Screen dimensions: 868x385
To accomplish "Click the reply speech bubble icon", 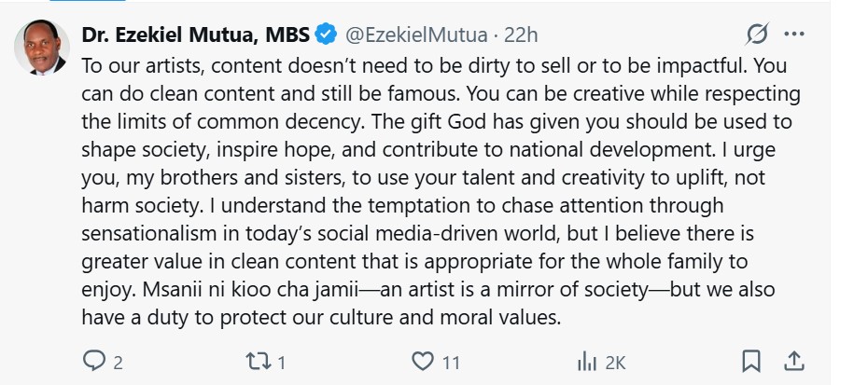I will (95, 361).
